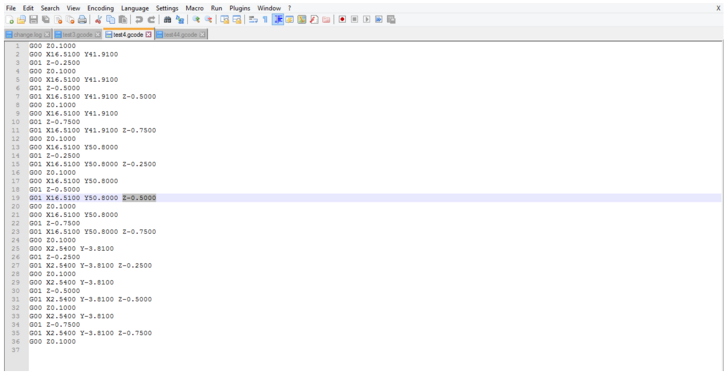Play back the recorded macro
Image resolution: width=727 pixels, height=374 pixels.
click(x=366, y=19)
